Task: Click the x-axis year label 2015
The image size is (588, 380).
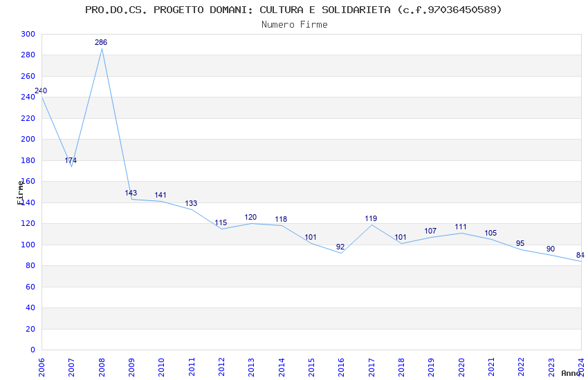Action: tap(311, 367)
